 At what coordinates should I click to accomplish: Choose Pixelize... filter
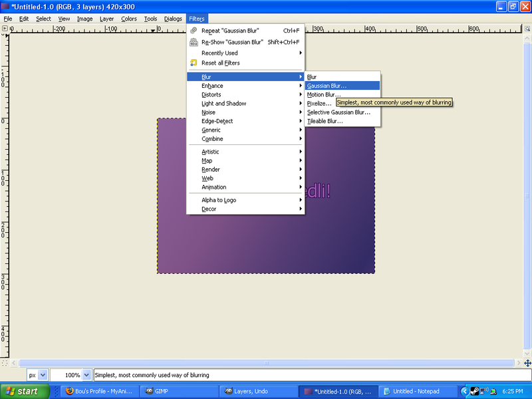click(320, 104)
